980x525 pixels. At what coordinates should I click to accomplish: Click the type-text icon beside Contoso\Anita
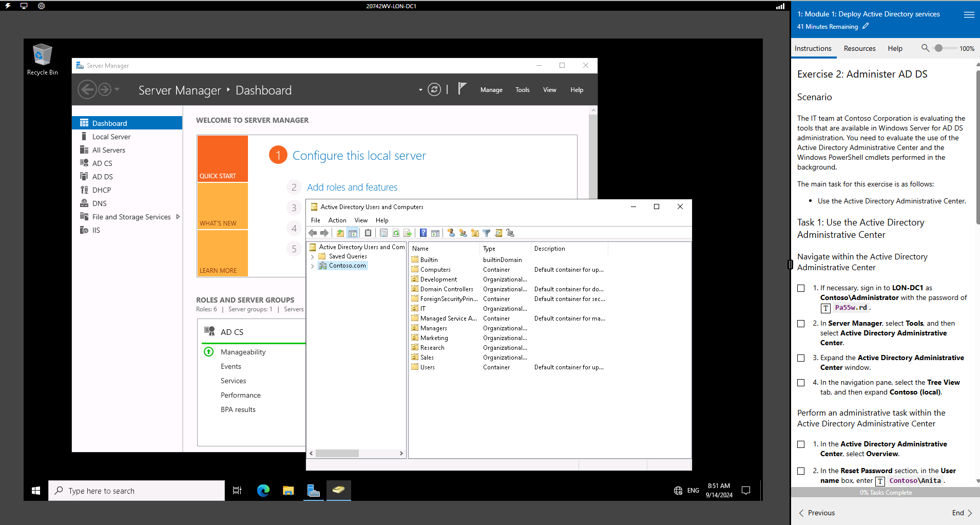pos(880,481)
